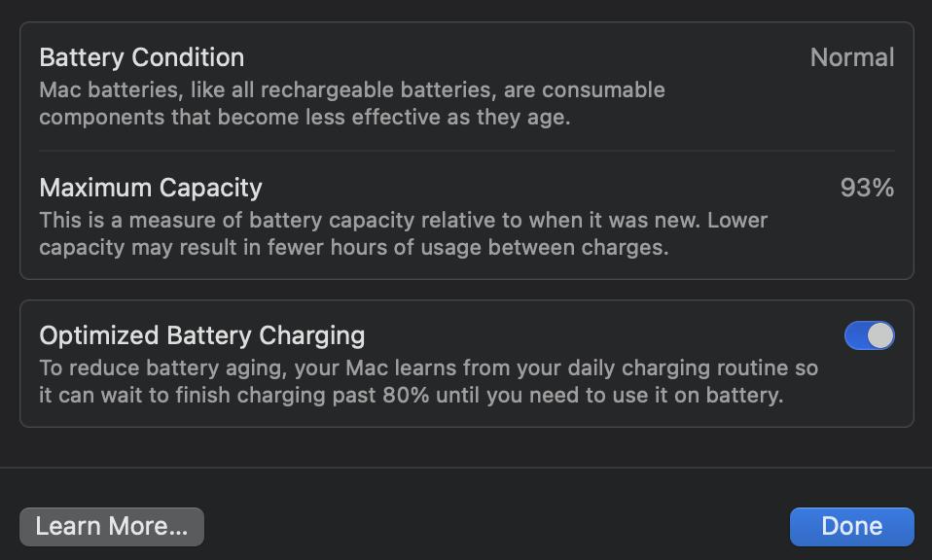Viewport: 932px width, 560px height.
Task: Click the white knob of the charging toggle
Action: pos(880,335)
